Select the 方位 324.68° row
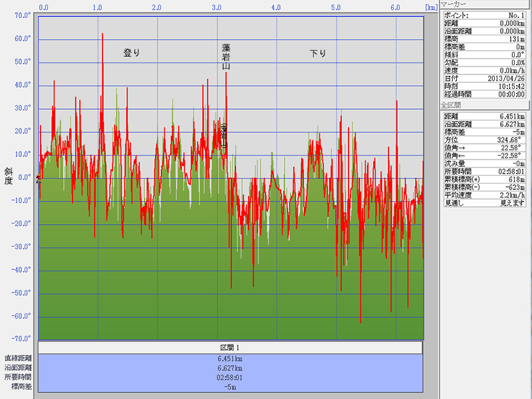The width and height of the screenshot is (532, 399). coord(485,140)
